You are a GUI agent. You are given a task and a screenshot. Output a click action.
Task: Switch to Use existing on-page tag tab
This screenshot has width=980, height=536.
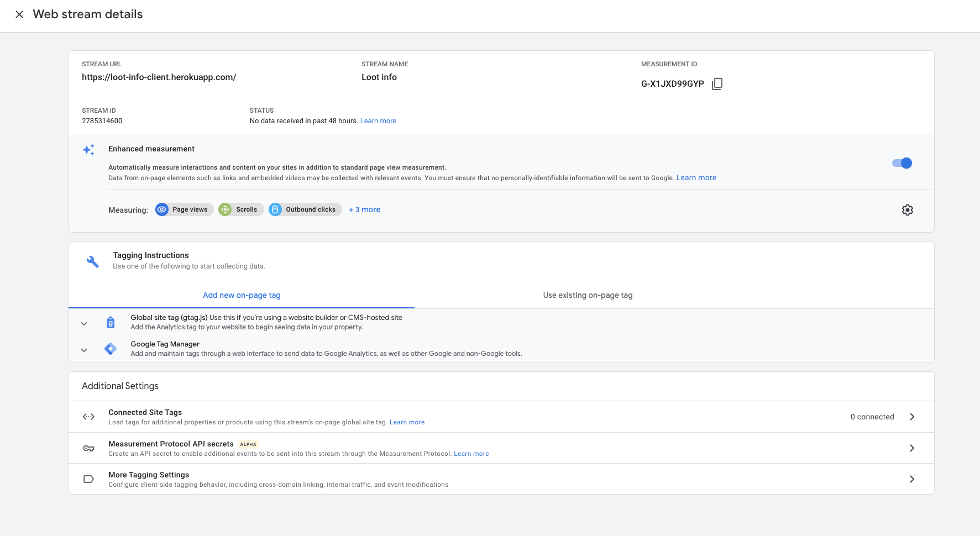(588, 295)
